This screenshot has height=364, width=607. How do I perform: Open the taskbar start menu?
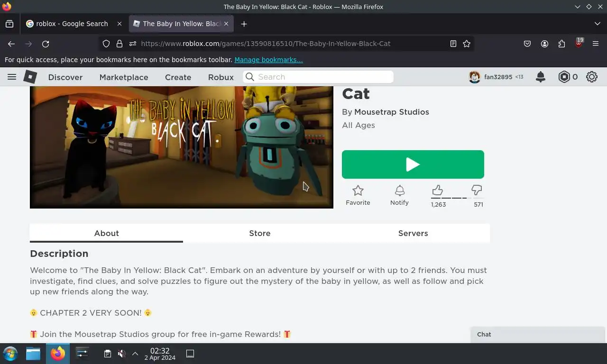pos(10,354)
